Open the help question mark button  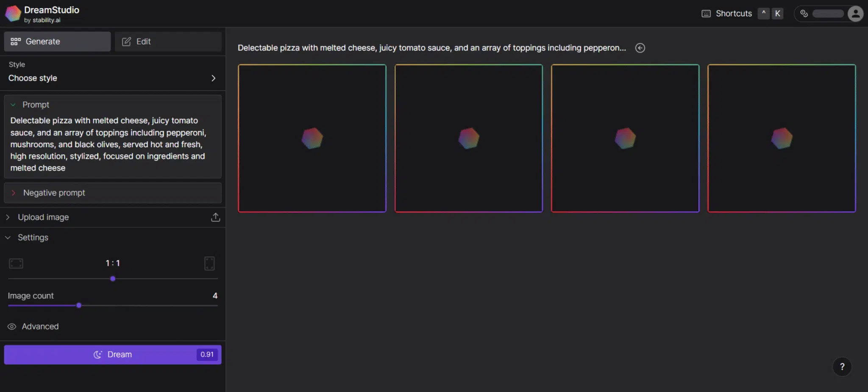pyautogui.click(x=842, y=367)
